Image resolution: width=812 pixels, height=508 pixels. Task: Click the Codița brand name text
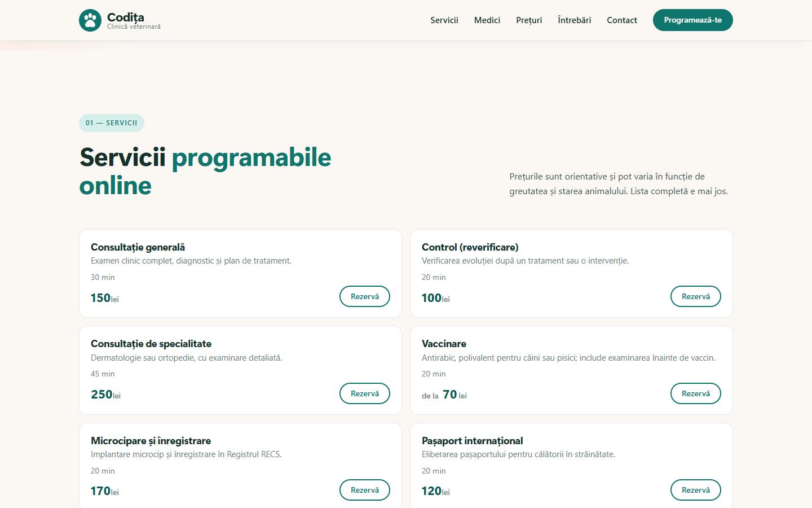tap(125, 17)
